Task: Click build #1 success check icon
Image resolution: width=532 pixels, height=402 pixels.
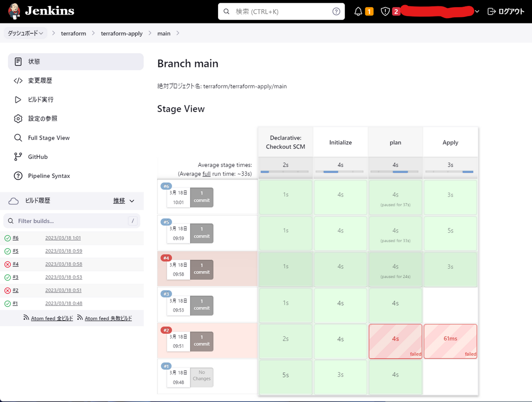Action: pos(8,304)
